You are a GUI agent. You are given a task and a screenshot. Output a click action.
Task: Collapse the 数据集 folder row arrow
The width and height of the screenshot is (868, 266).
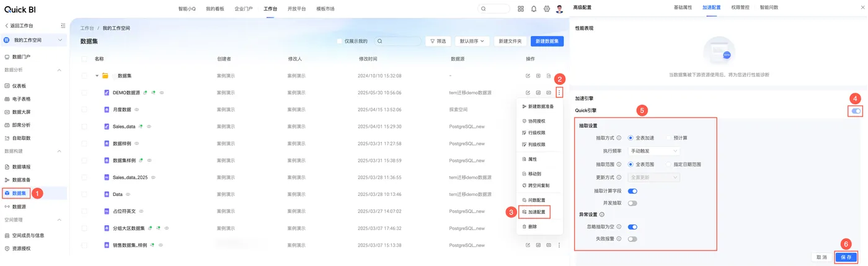click(x=97, y=76)
